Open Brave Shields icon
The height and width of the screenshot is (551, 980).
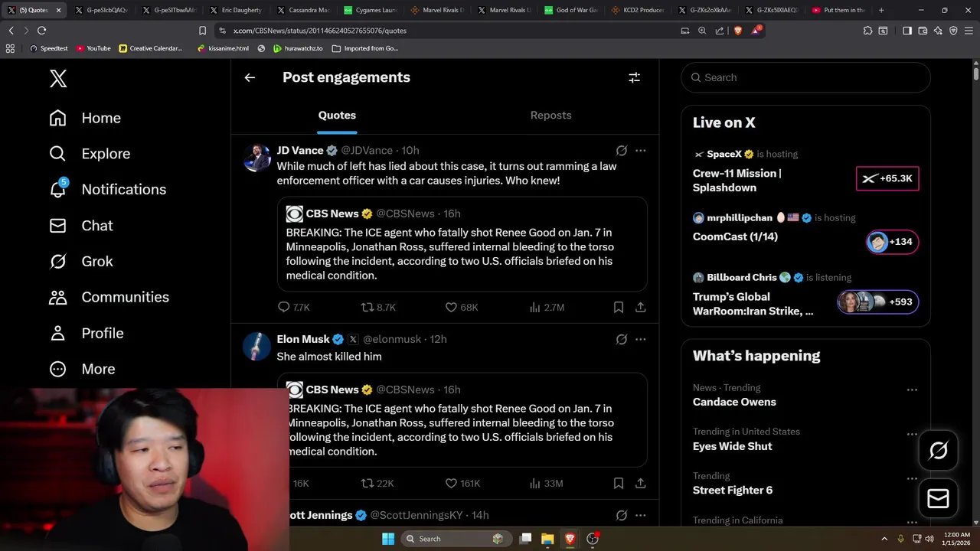(738, 31)
